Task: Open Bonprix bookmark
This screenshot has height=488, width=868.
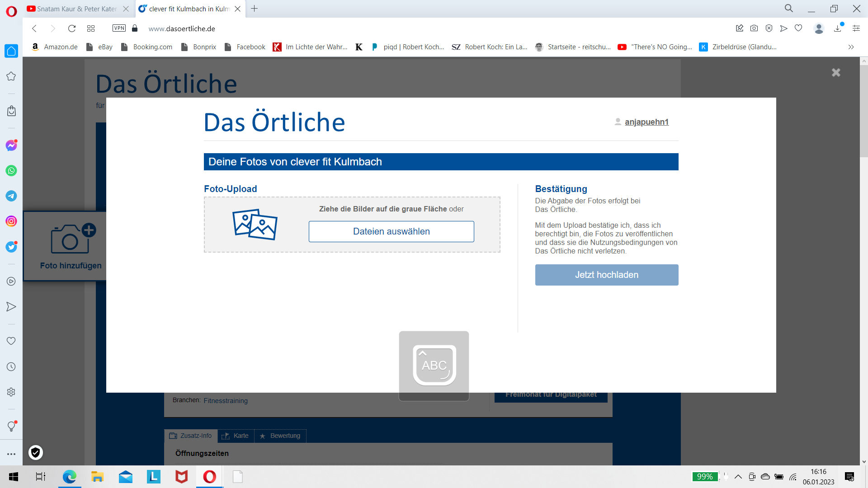Action: pos(198,47)
